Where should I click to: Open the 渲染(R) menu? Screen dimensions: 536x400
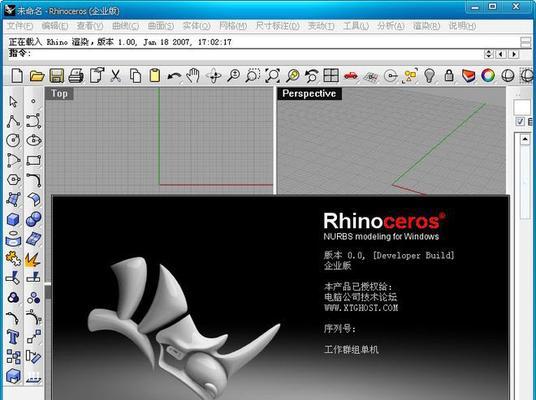426,26
